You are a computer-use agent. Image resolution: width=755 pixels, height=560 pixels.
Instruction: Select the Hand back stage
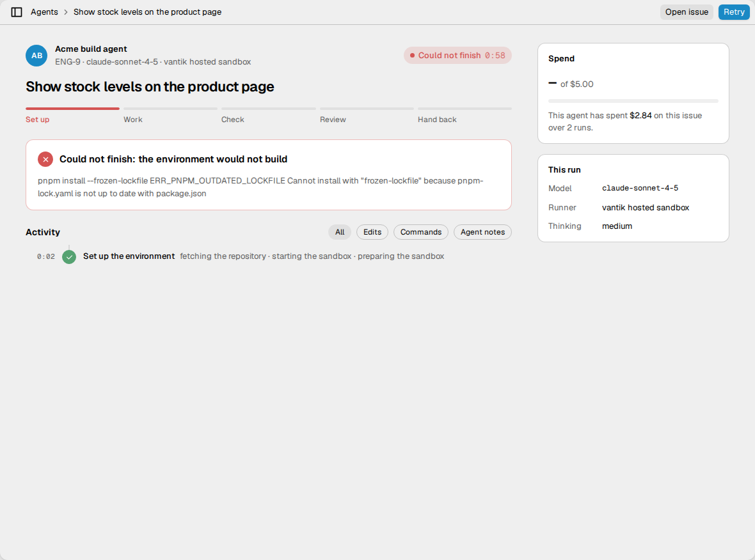(465, 116)
